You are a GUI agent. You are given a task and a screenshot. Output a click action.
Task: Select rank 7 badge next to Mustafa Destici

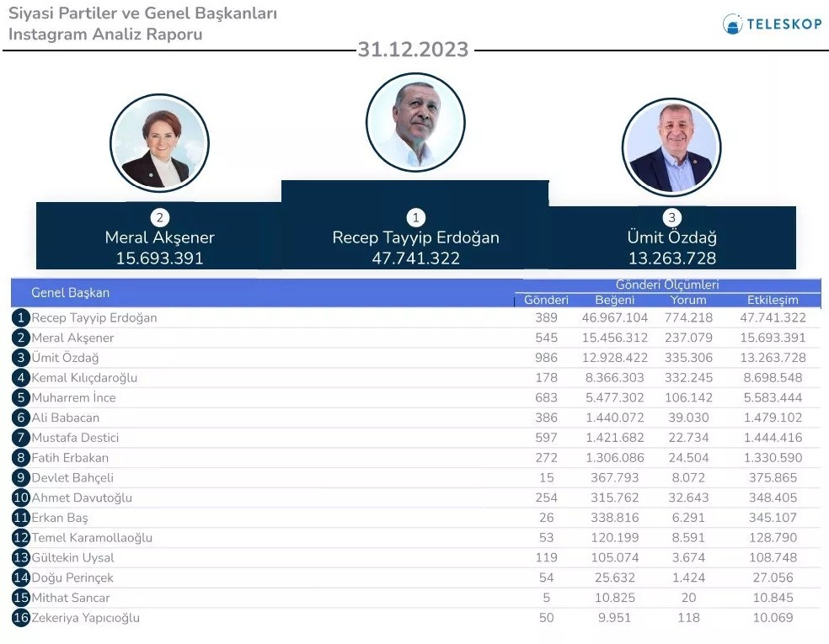click(x=21, y=438)
